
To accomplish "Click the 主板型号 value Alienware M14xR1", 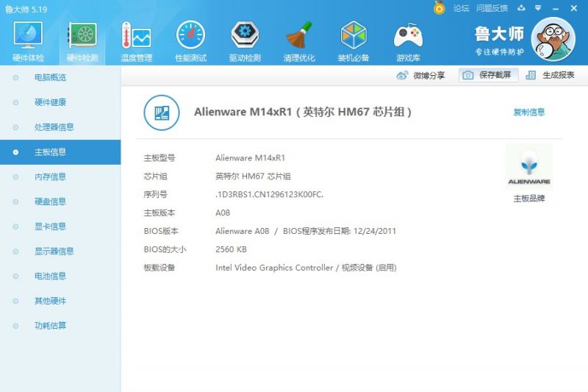I will (250, 158).
